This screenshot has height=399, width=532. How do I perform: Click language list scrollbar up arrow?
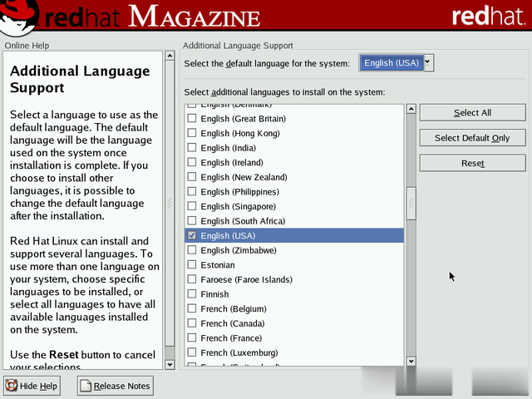coord(411,109)
